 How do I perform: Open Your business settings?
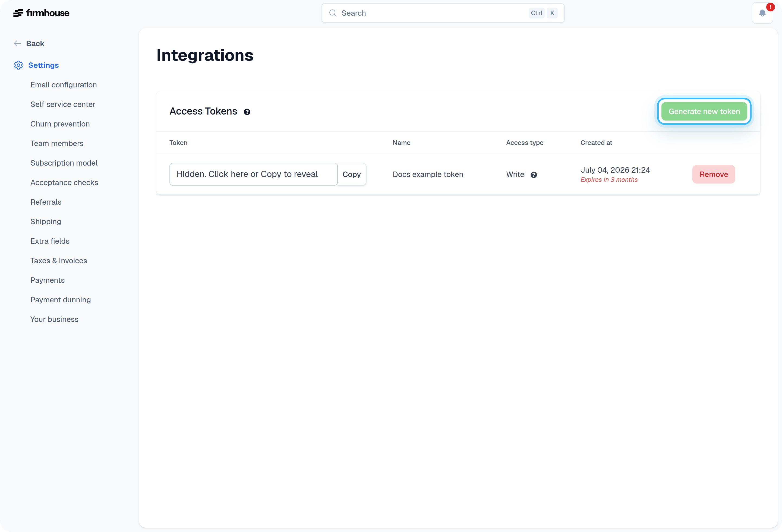click(x=54, y=319)
